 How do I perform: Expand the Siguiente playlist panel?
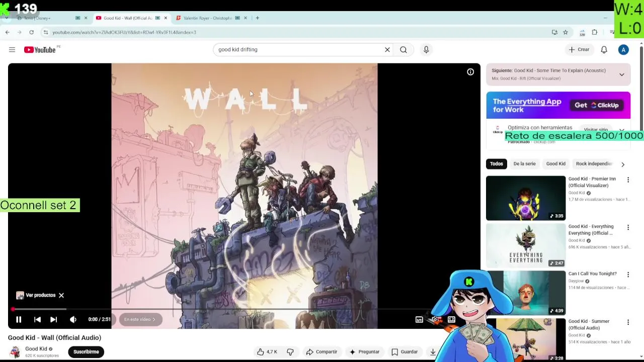[622, 74]
